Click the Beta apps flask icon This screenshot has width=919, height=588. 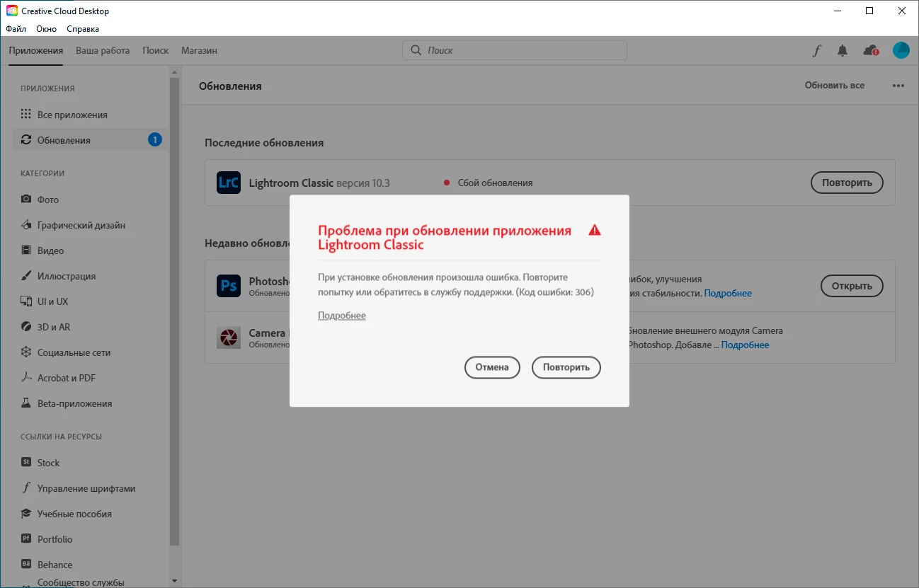[x=26, y=403]
